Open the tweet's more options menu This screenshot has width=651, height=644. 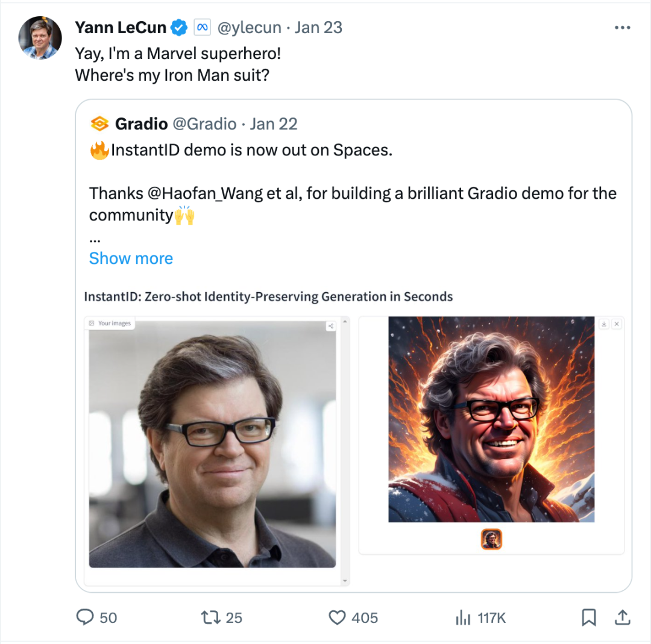pos(622,28)
